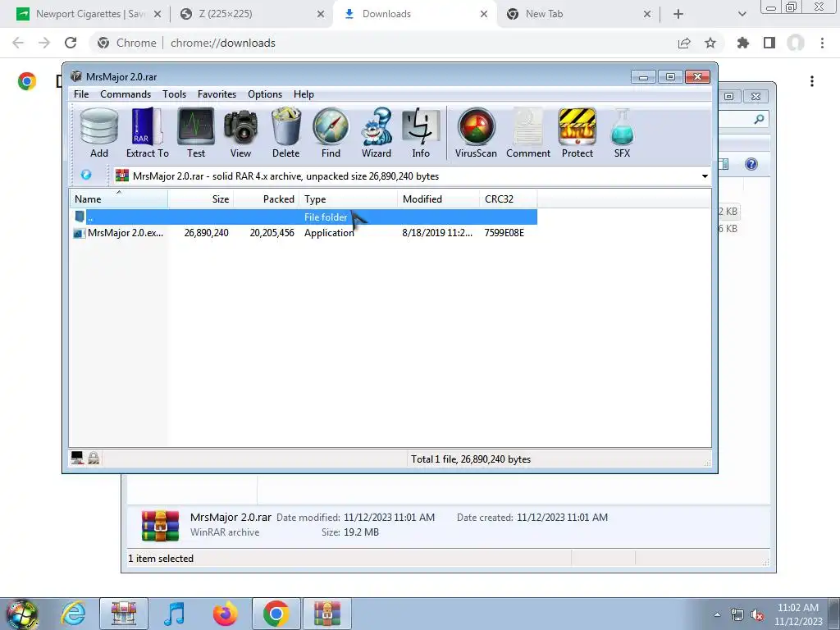The height and width of the screenshot is (630, 840).
Task: Launch Internet Explorer from the taskbar
Action: pyautogui.click(x=73, y=614)
